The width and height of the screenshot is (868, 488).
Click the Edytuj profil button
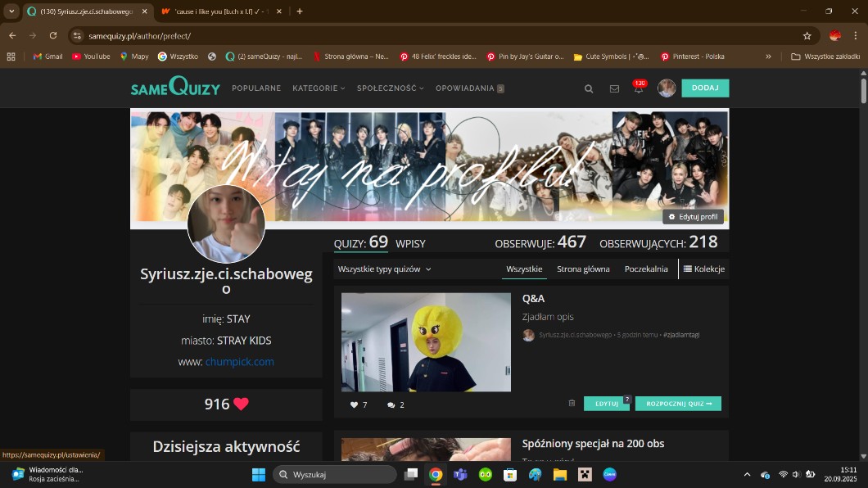694,217
